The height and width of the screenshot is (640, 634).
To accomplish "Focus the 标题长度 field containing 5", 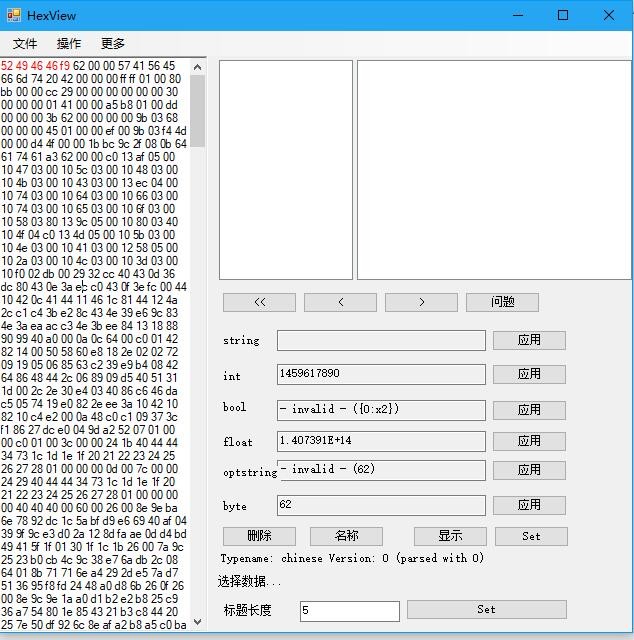I will click(x=349, y=611).
